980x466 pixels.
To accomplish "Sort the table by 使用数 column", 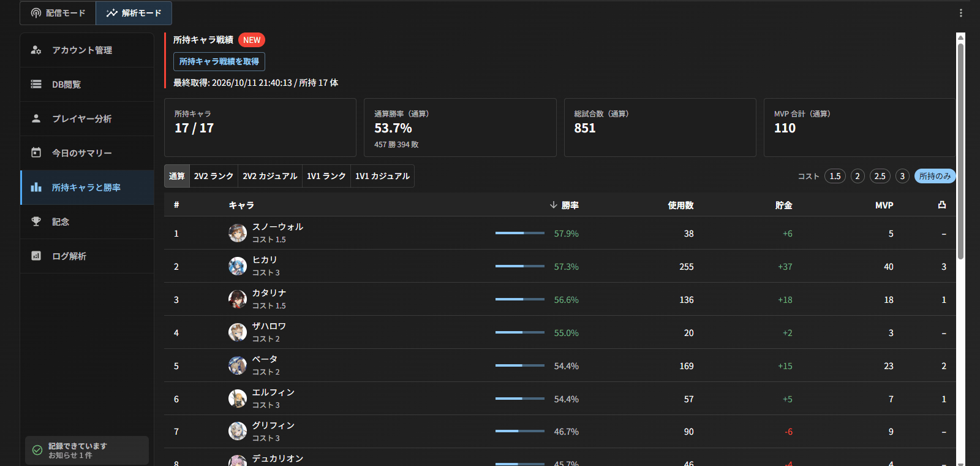I will tap(680, 205).
